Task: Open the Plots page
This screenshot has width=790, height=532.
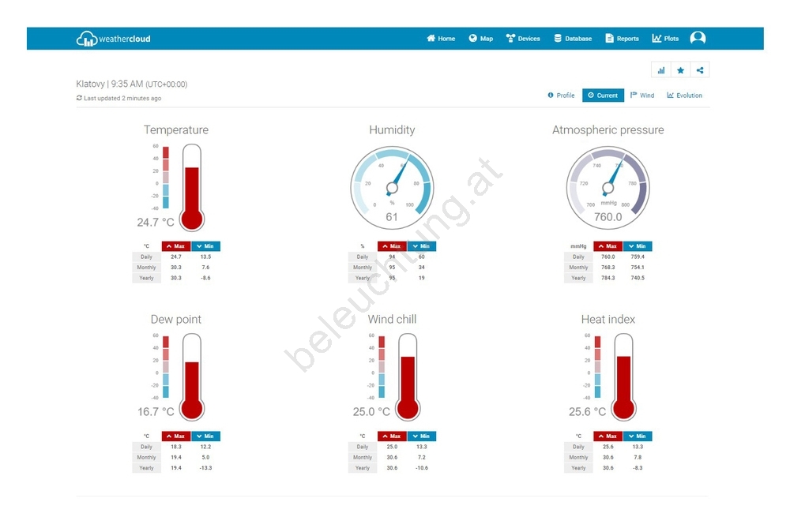Action: click(x=665, y=39)
